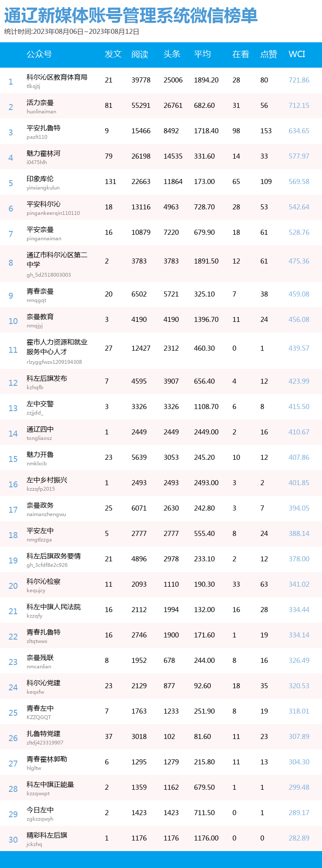The width and height of the screenshot is (322, 868).
Task: Click the account ID huolinaiman
Action: pyautogui.click(x=41, y=112)
